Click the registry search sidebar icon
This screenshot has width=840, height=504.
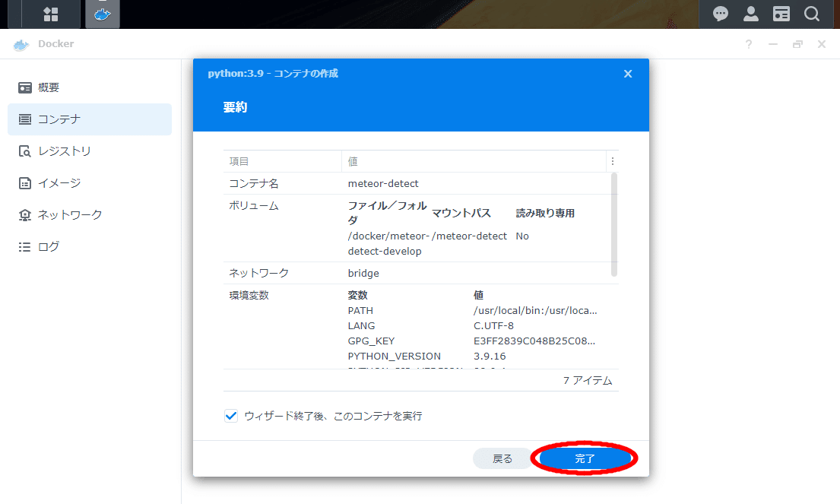[24, 151]
